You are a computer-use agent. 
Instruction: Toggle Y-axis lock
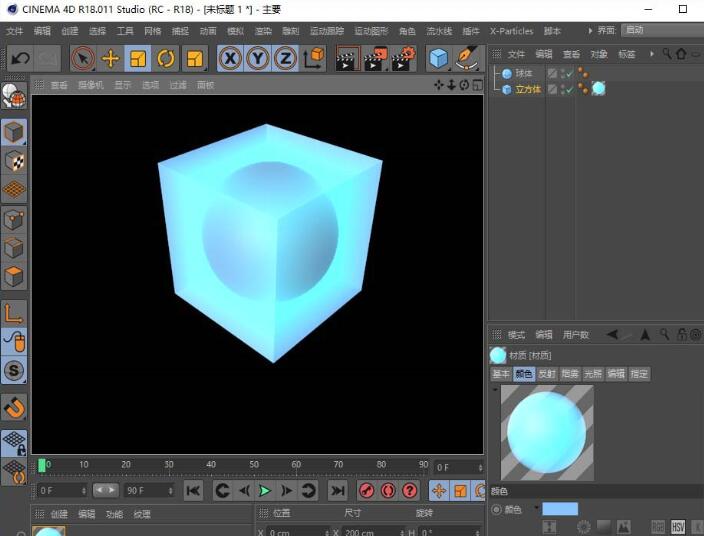pyautogui.click(x=258, y=59)
